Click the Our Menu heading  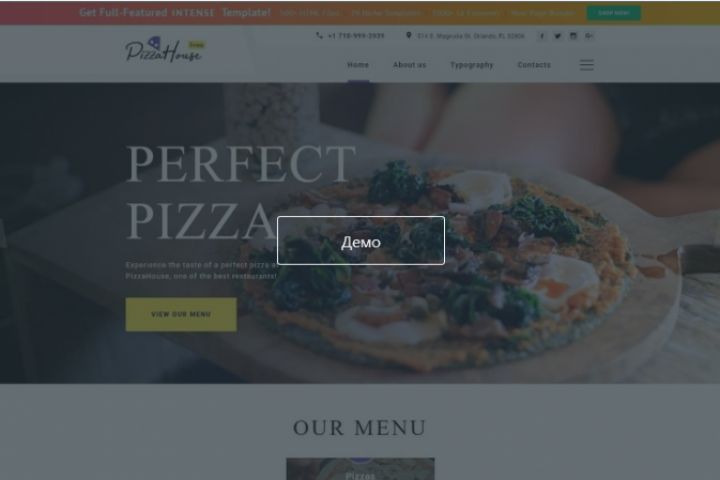(x=360, y=428)
